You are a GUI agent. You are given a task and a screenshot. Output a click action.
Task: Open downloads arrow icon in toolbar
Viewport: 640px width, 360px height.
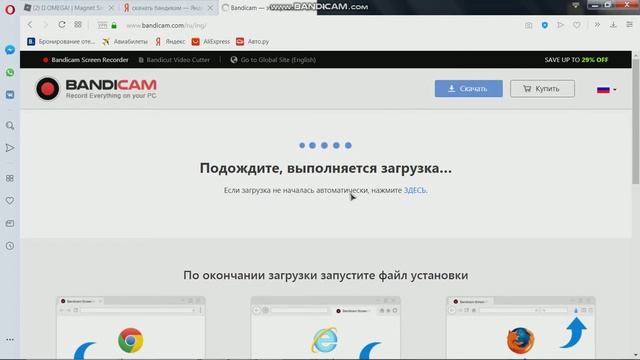pyautogui.click(x=613, y=25)
